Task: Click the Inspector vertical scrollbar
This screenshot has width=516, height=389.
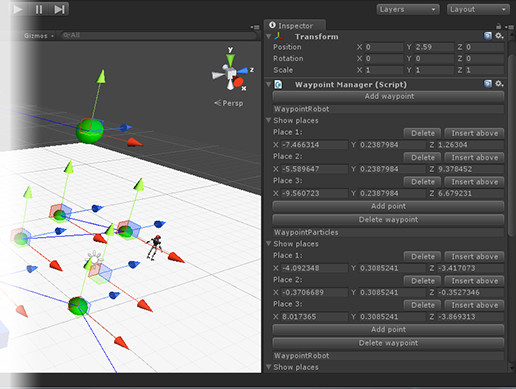Action: coord(512,146)
